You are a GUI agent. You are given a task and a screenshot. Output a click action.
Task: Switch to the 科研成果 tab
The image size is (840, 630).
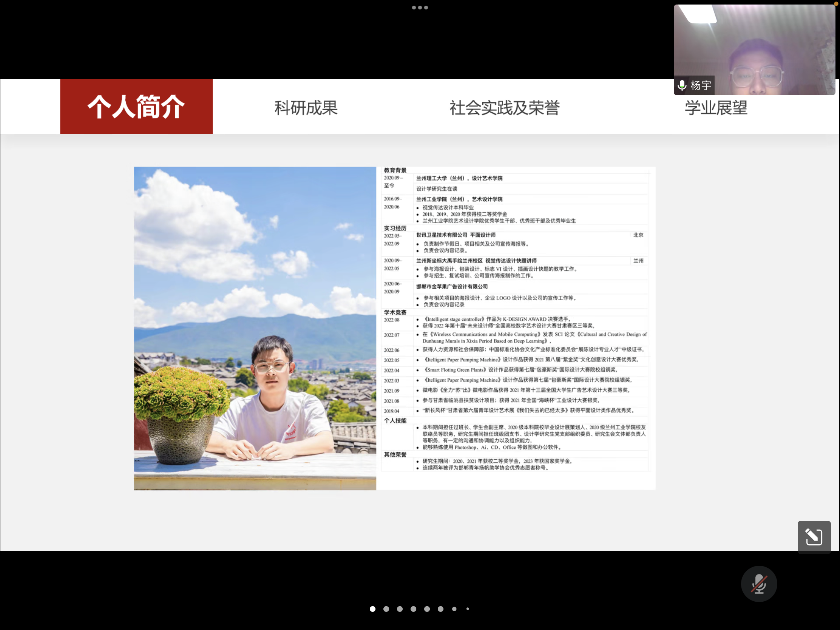(x=306, y=108)
